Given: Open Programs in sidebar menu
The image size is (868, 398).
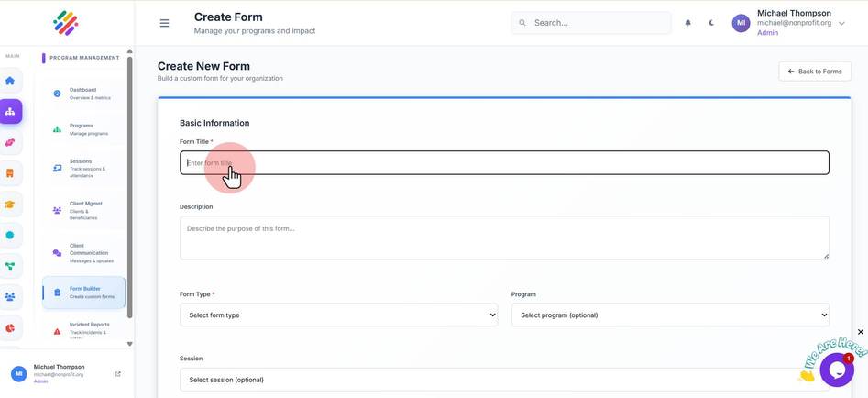Looking at the screenshot, I should [x=83, y=129].
